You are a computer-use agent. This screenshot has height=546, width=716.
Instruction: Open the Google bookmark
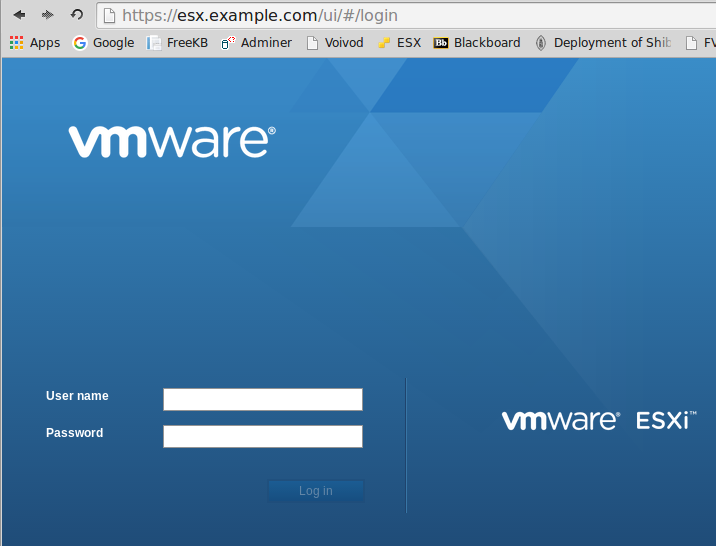[x=104, y=42]
